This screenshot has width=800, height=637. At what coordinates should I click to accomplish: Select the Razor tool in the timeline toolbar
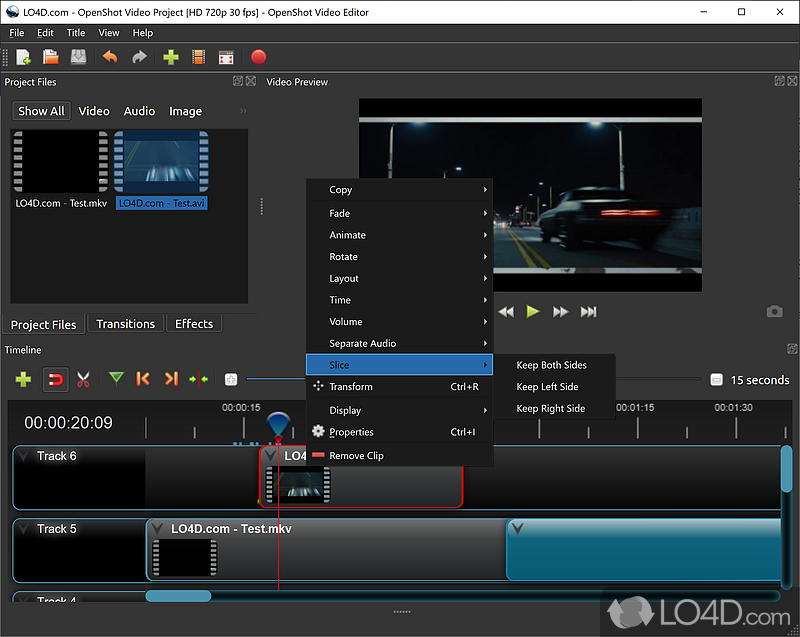83,379
